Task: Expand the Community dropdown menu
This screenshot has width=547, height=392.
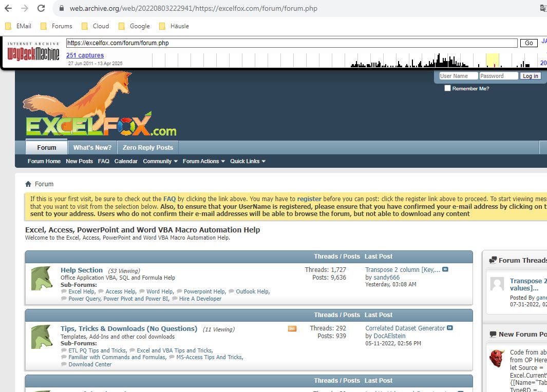Action: [x=160, y=161]
